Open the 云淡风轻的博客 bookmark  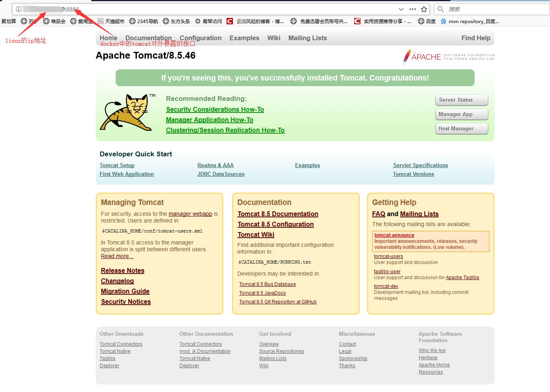tap(255, 22)
